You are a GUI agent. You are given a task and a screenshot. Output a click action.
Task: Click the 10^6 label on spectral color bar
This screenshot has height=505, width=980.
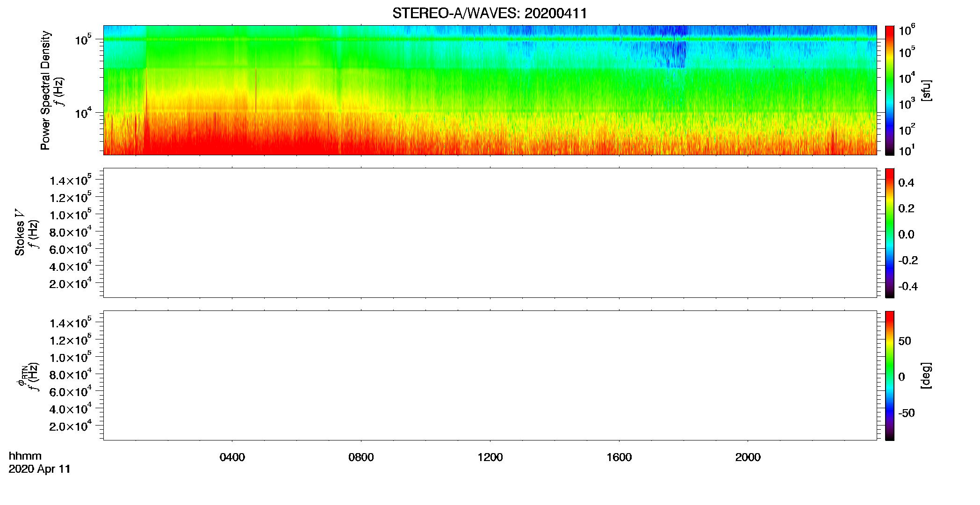coord(907,31)
